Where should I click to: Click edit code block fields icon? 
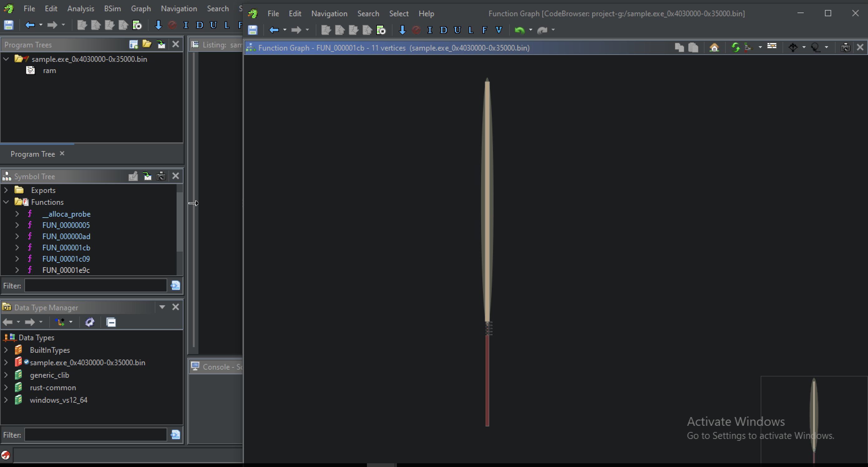[772, 46]
